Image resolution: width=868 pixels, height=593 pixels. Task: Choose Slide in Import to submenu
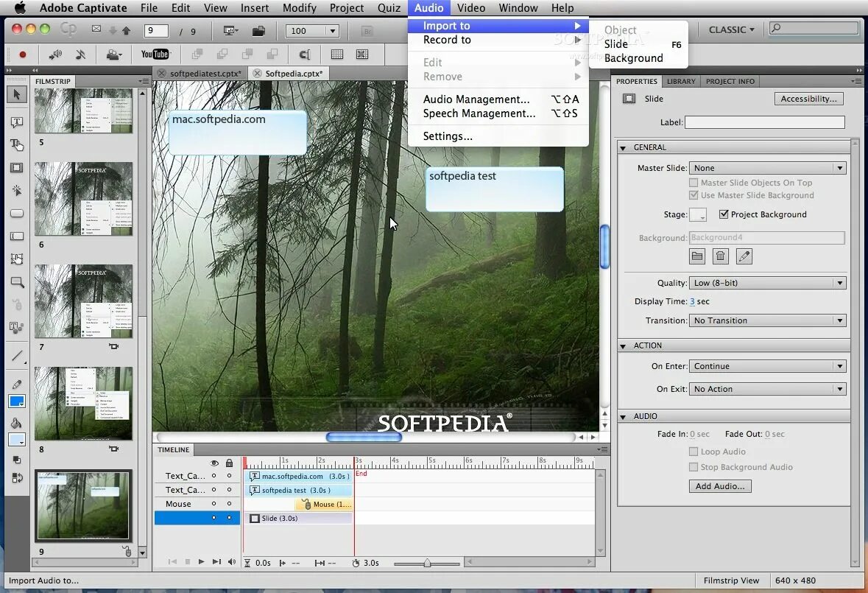638,44
